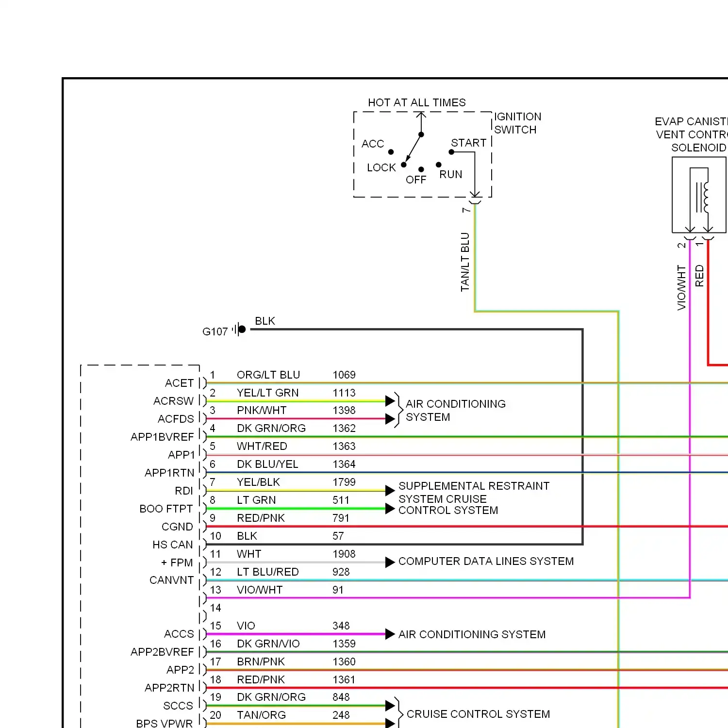Viewport: 728px width, 728px height.
Task: Click the ACC switch position label
Action: tap(373, 144)
